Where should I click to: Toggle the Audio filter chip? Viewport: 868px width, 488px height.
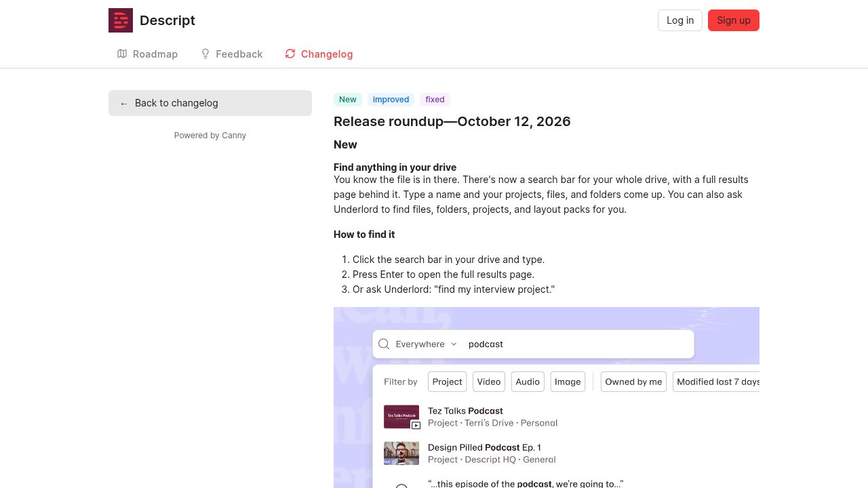[528, 382]
